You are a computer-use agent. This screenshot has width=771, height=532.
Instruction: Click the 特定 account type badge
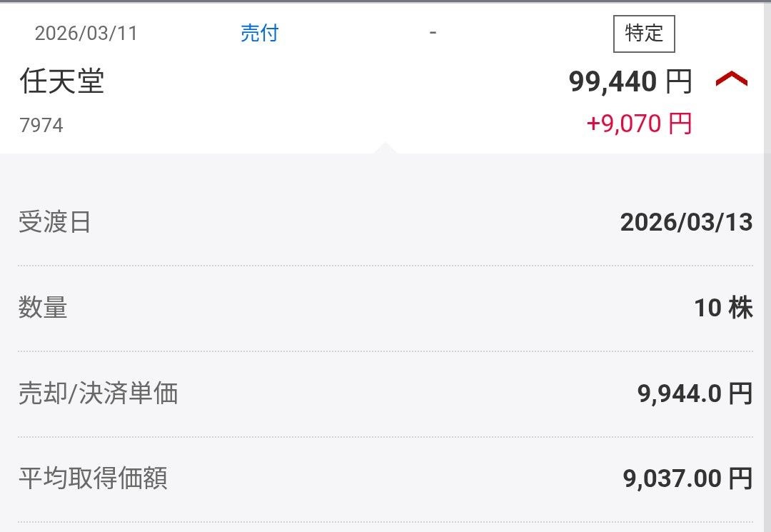(644, 34)
